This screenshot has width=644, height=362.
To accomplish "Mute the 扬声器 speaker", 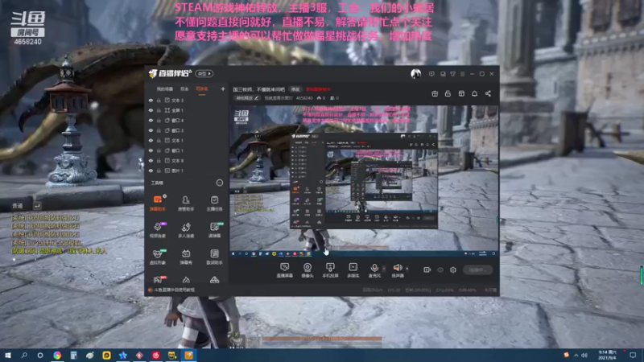I will click(397, 270).
